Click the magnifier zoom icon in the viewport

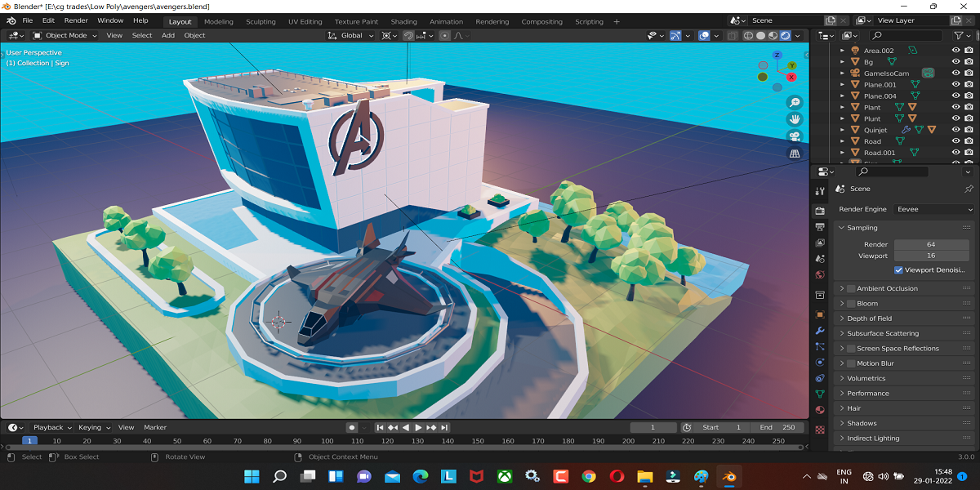[x=795, y=102]
